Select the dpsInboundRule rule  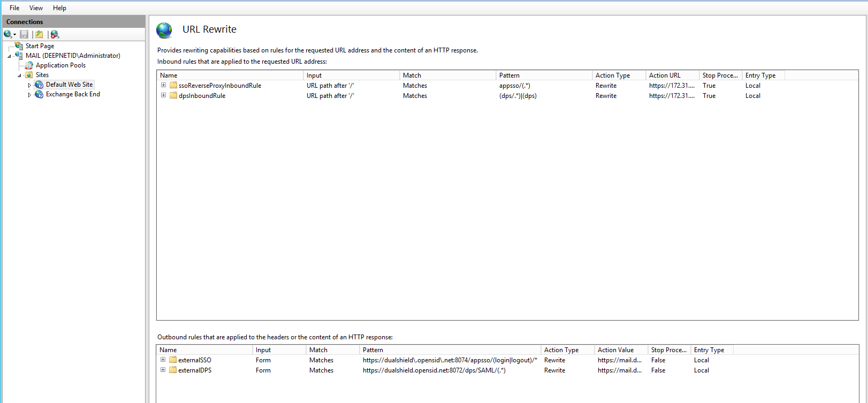[x=202, y=96]
